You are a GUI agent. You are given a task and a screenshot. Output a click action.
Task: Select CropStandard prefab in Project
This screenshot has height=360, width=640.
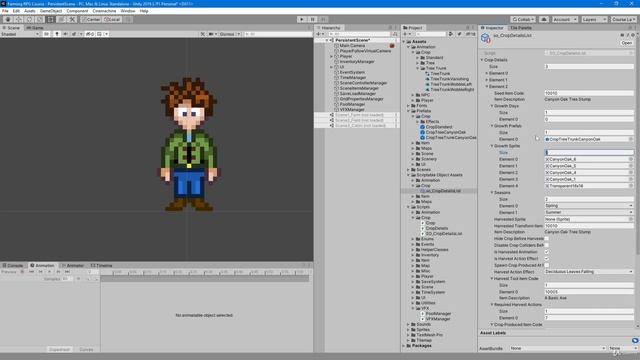coord(439,127)
